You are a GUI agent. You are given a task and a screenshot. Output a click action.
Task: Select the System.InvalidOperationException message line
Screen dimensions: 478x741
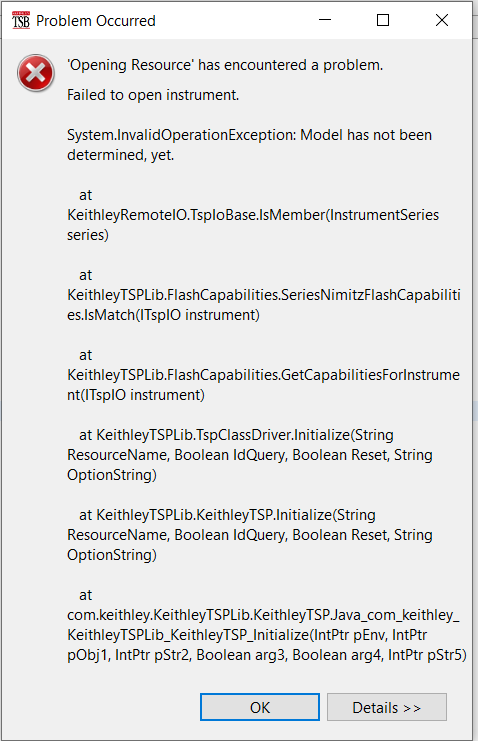click(x=249, y=135)
